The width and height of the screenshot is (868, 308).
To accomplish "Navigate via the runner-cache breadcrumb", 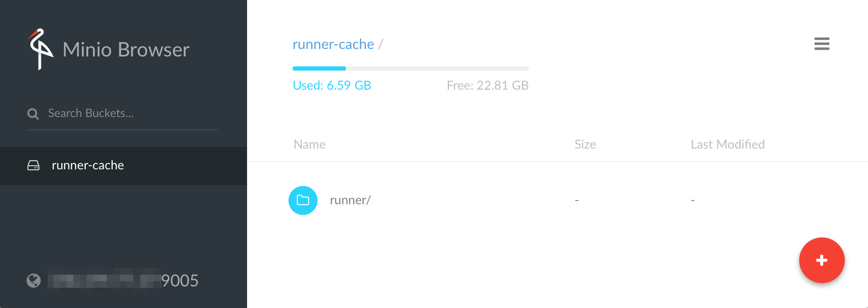I will point(333,44).
